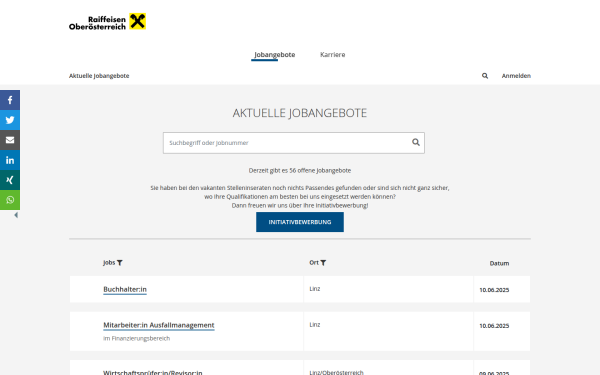This screenshot has height=375, width=600.
Task: Open Karriere tab
Action: click(x=333, y=55)
